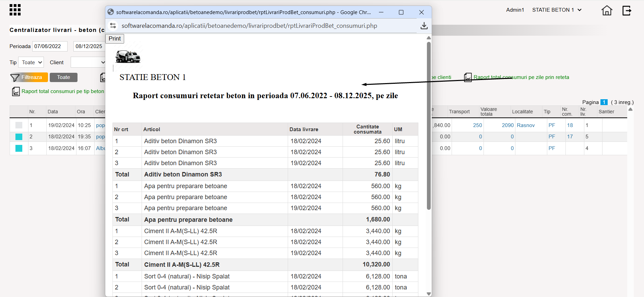Click the grey Toate button
The width and height of the screenshot is (644, 297).
tap(63, 77)
